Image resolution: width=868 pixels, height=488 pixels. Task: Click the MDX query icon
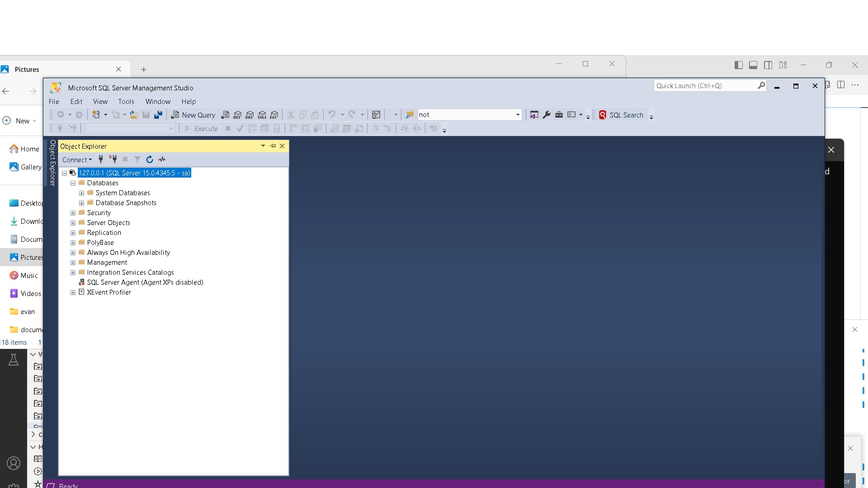237,115
